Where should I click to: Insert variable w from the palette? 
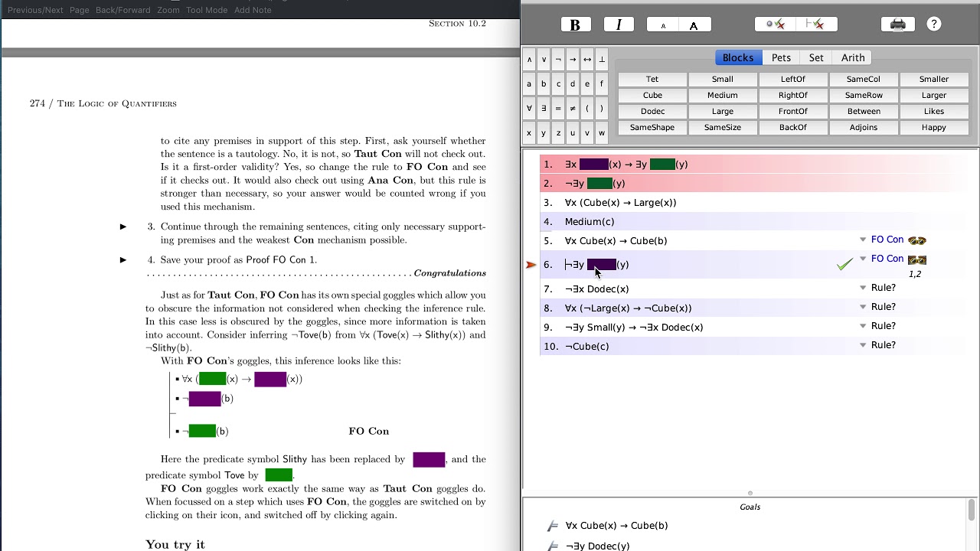click(x=602, y=132)
